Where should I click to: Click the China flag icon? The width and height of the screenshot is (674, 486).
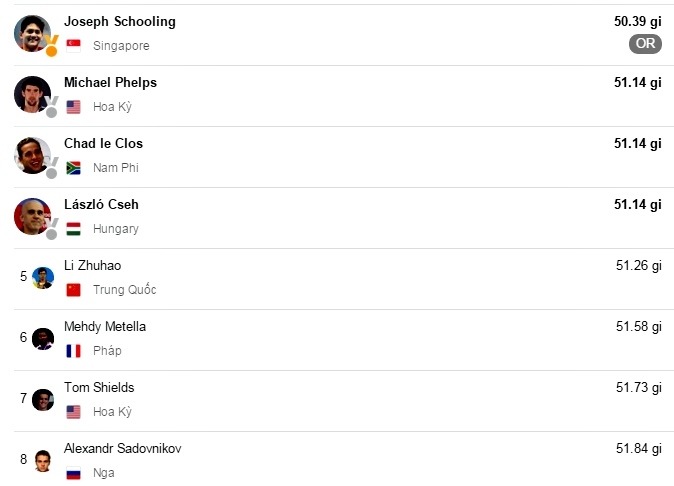click(x=73, y=290)
